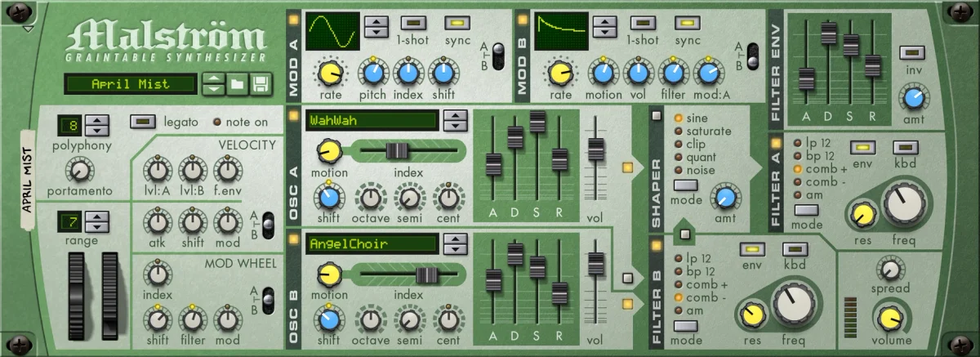Click Filter A mode button
Screen dimensions: 980x357
pos(807,211)
